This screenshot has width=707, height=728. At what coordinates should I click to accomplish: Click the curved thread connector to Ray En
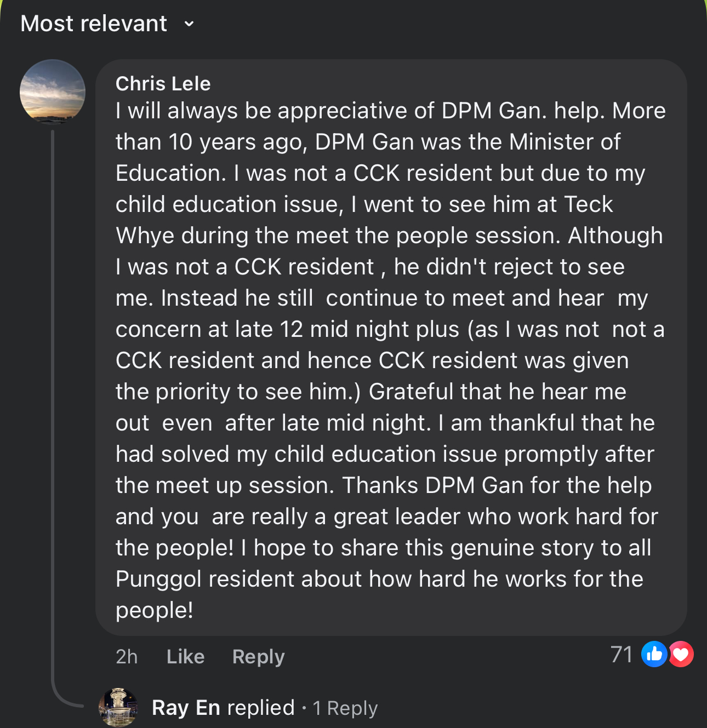pos(66,701)
